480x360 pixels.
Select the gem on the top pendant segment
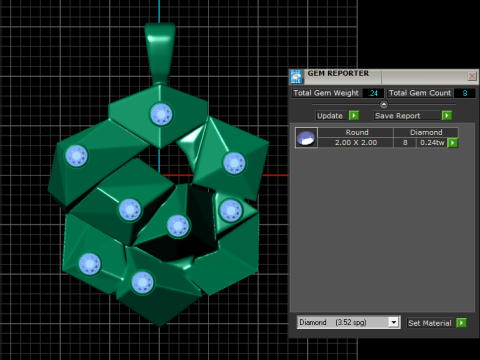[161, 114]
